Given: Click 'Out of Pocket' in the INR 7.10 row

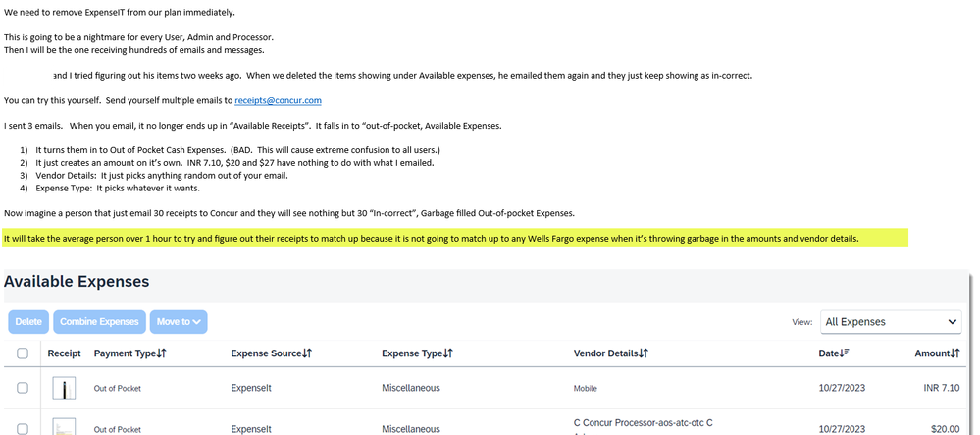Looking at the screenshot, I should tap(118, 389).
